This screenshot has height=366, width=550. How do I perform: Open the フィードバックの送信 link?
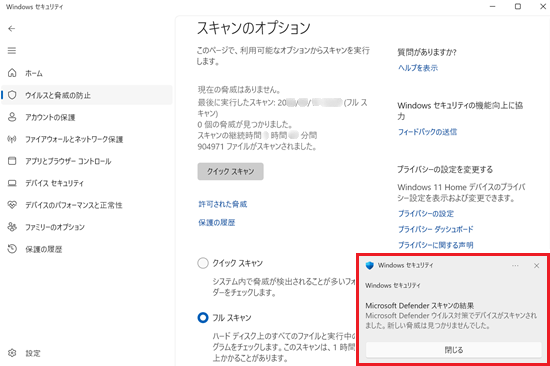tap(427, 132)
